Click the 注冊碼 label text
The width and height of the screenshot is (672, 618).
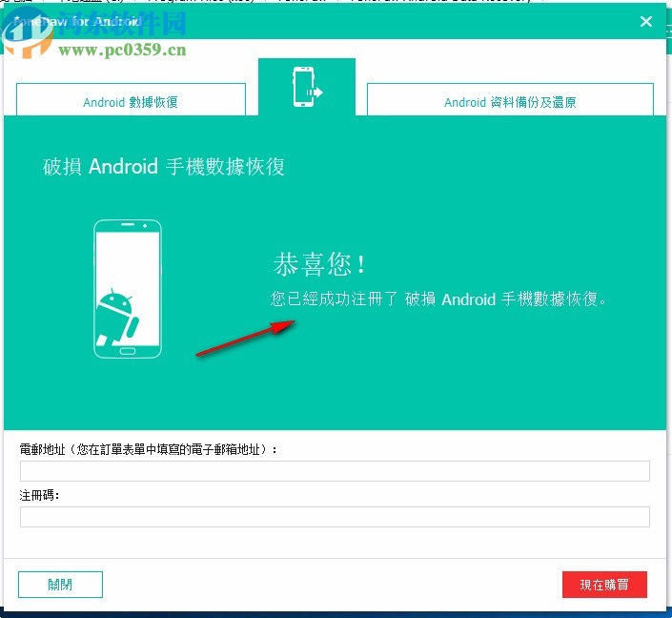click(x=39, y=495)
